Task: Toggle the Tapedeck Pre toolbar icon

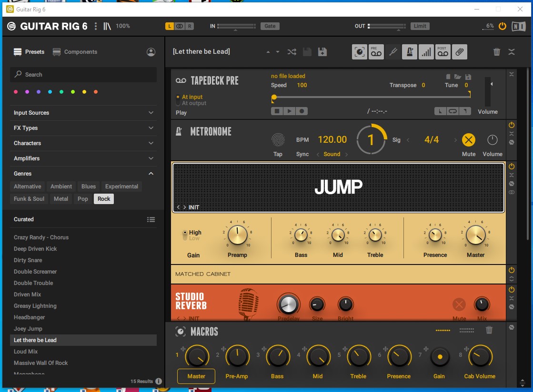Action: [376, 52]
